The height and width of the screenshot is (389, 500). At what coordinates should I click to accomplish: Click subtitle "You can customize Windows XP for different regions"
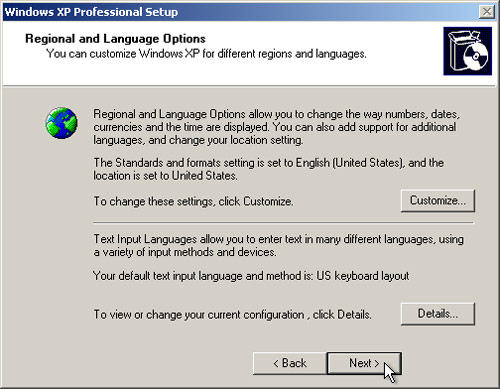coord(206,54)
